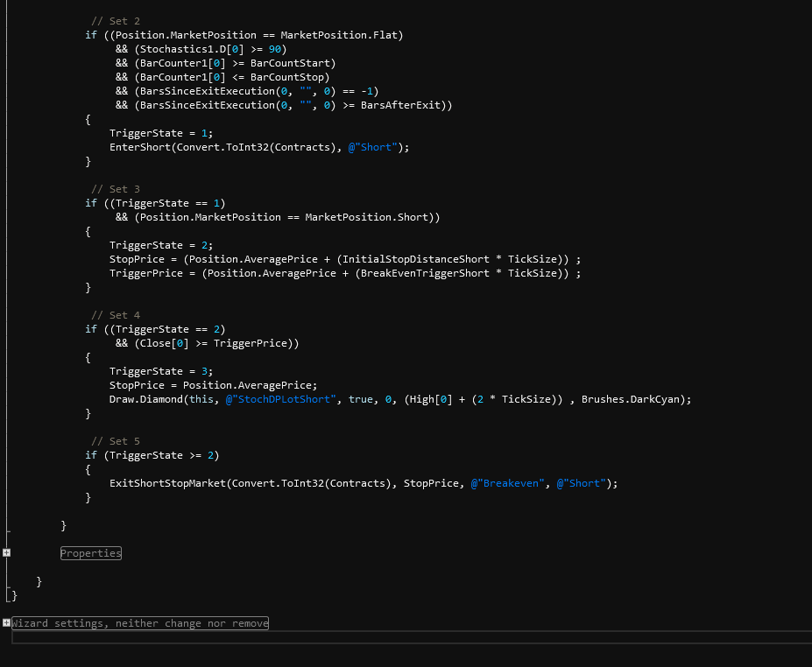Click 'TriggerState = 1;' assignment
Image resolution: width=812 pixels, height=667 pixels.
coord(161,134)
